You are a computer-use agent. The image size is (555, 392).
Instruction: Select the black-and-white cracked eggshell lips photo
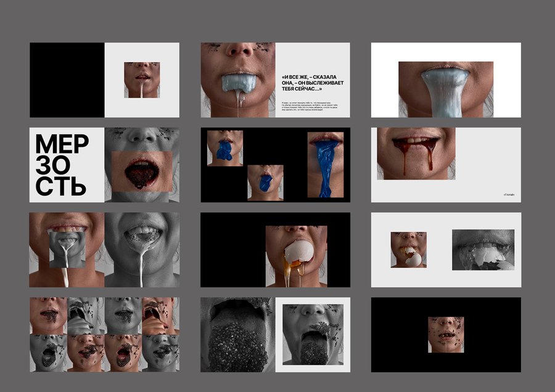pos(483,250)
